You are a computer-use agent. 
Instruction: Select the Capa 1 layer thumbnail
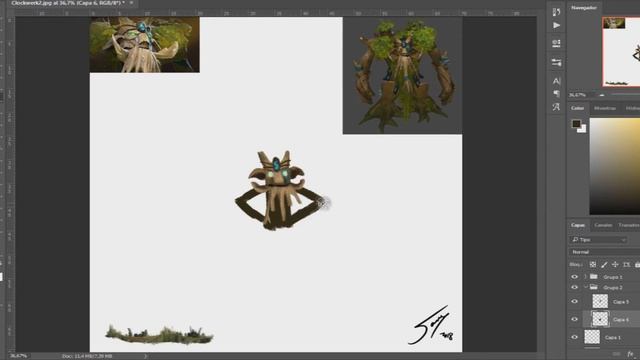(592, 337)
